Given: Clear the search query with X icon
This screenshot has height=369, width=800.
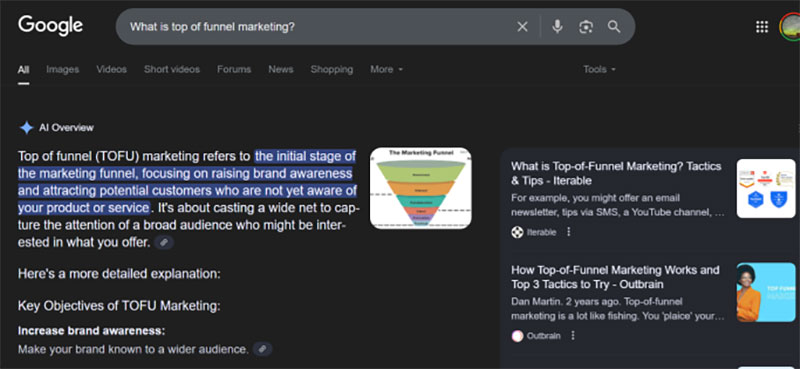Looking at the screenshot, I should 522,27.
